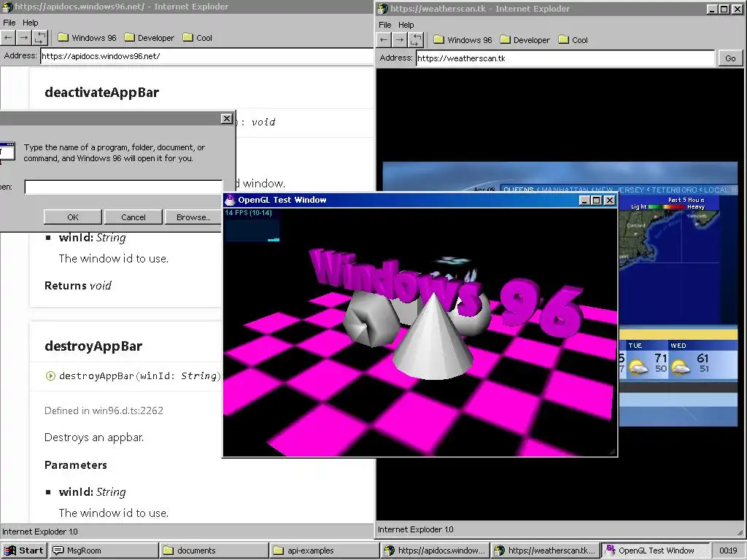
Task: Click apidocs window title bar globe icon
Action: [x=7, y=7]
